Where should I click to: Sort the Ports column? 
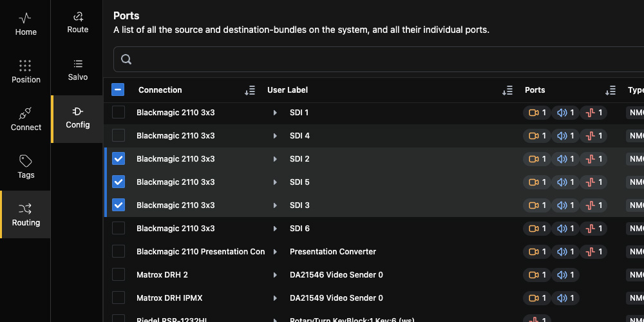pos(611,90)
